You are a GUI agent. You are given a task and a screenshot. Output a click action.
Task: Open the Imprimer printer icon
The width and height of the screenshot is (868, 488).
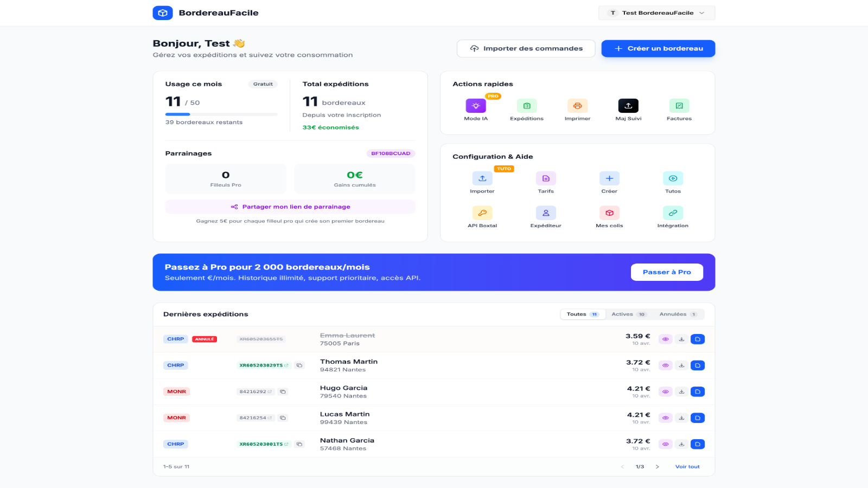tap(577, 106)
